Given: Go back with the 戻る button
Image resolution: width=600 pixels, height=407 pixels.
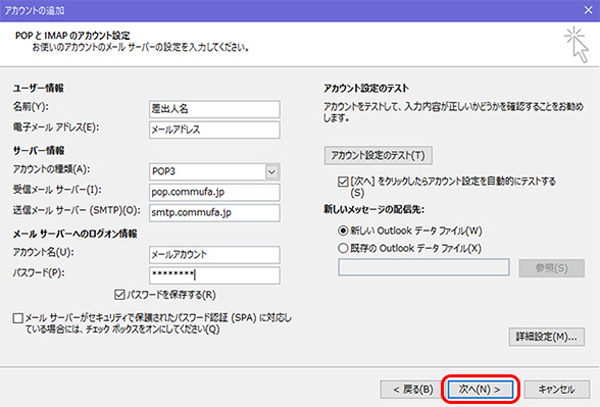Looking at the screenshot, I should [x=408, y=388].
